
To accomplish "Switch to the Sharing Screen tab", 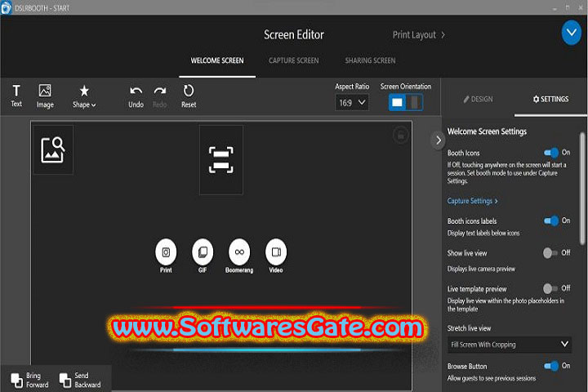I will click(x=370, y=60).
